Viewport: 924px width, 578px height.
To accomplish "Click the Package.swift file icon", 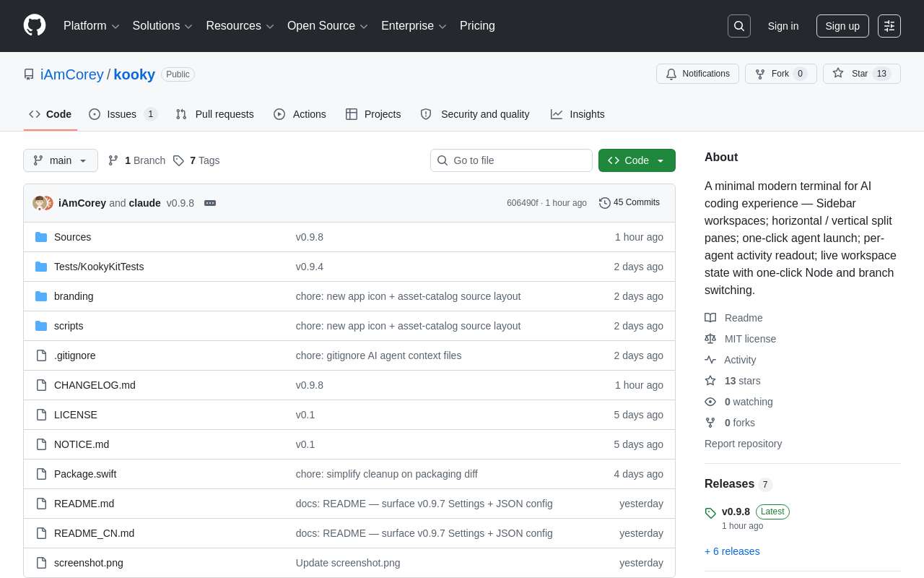I will [41, 474].
